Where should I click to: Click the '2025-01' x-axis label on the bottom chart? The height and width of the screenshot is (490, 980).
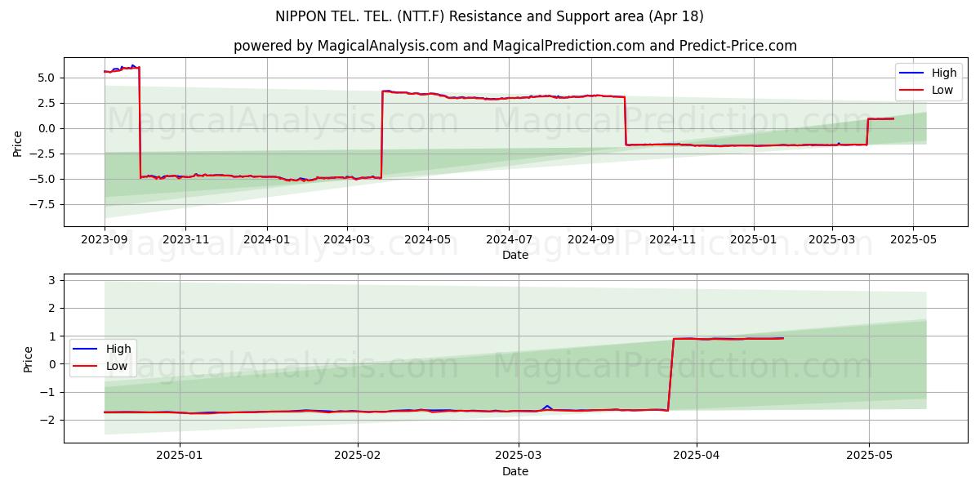click(180, 457)
